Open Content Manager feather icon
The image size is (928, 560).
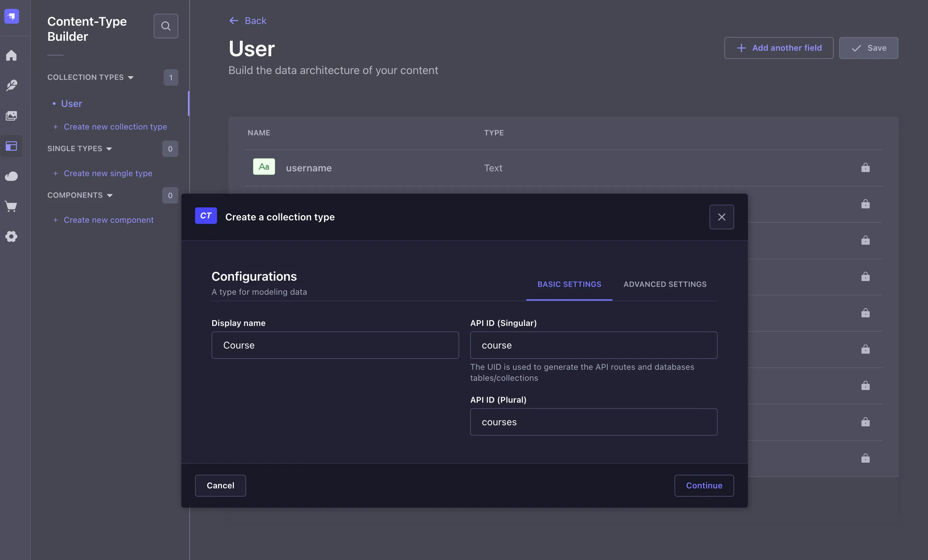pos(11,85)
